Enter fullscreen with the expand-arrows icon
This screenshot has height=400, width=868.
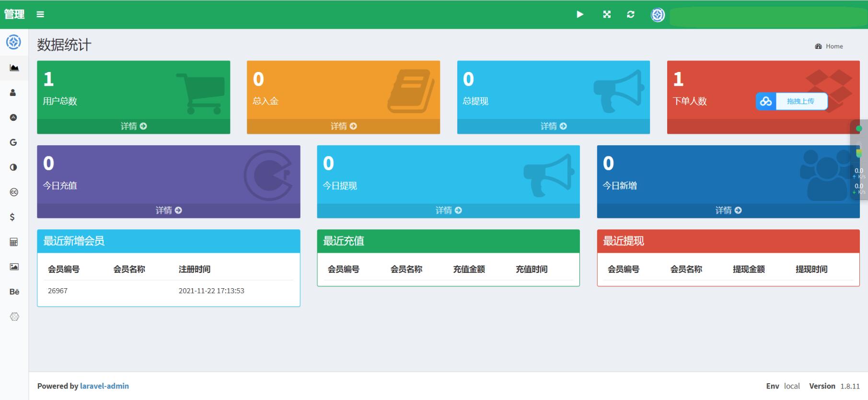coord(607,14)
